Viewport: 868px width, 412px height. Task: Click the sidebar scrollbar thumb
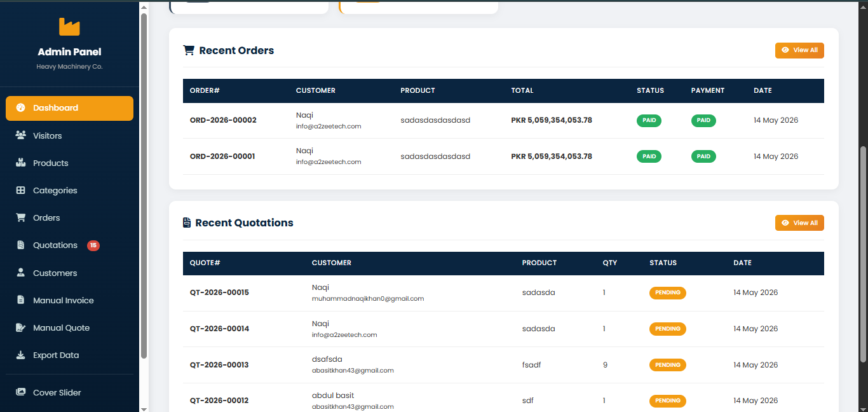coord(144,184)
